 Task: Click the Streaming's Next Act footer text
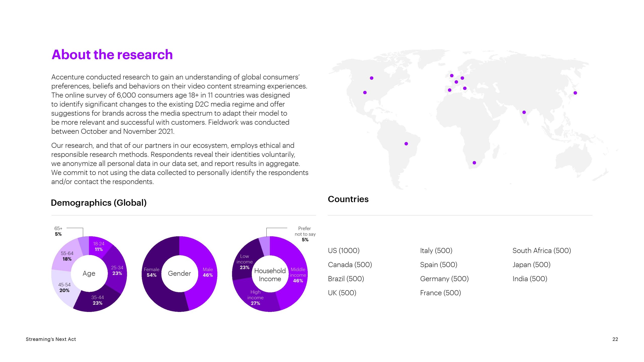tap(51, 339)
